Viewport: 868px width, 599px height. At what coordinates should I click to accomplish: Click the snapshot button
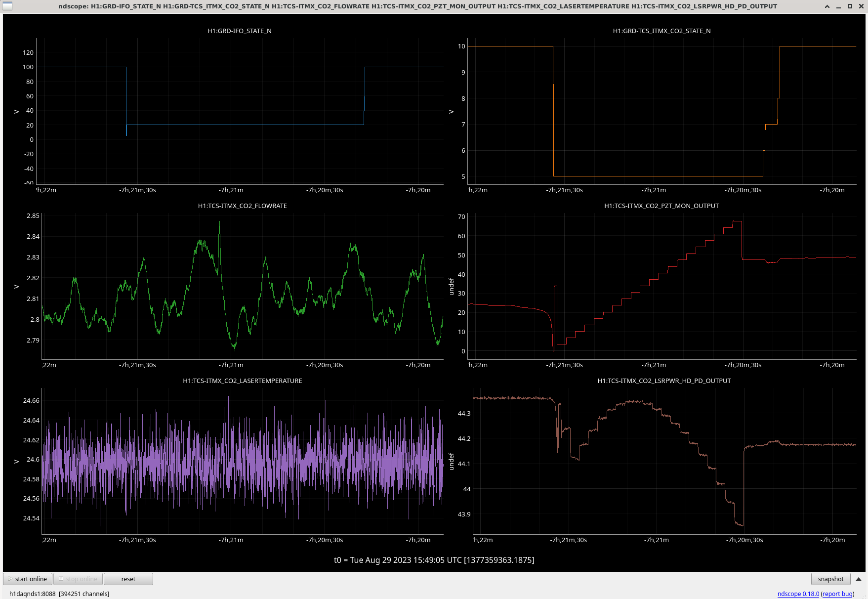click(x=830, y=579)
